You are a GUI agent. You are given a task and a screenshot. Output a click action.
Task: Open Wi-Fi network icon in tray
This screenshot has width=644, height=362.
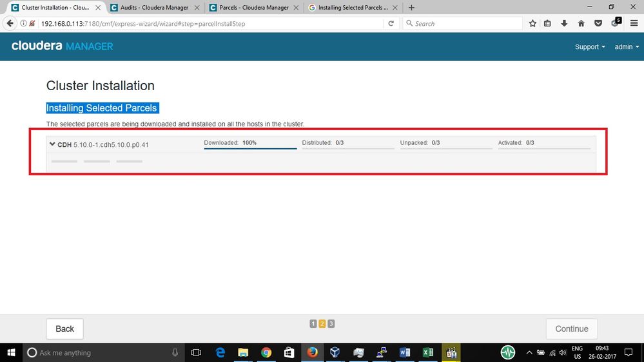pyautogui.click(x=552, y=352)
